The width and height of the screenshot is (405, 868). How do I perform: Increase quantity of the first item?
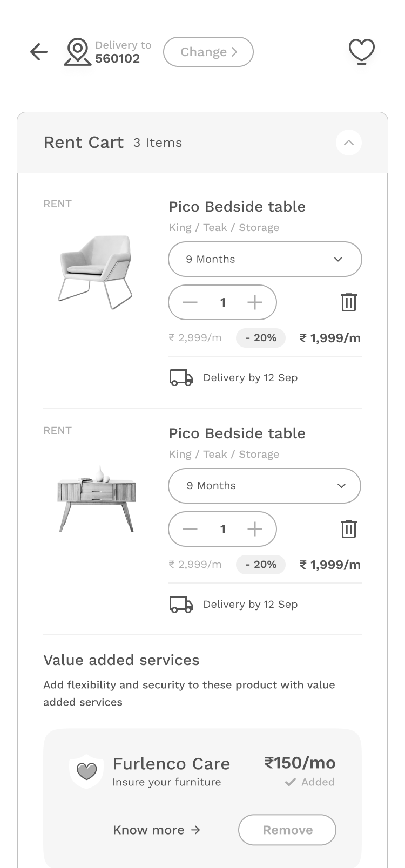[255, 302]
